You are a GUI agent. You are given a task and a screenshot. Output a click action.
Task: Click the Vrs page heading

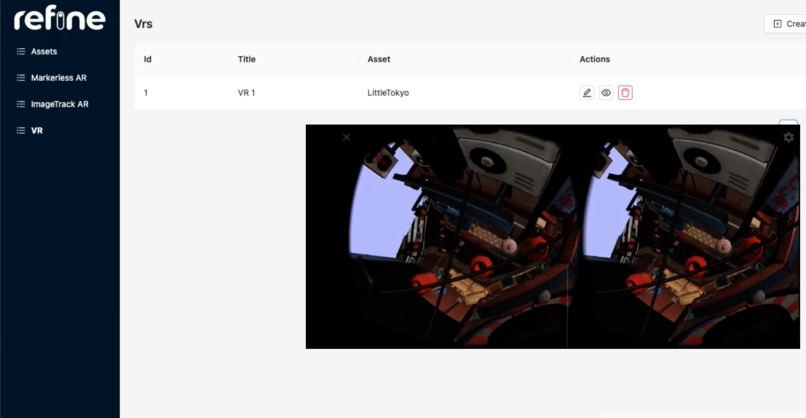[x=143, y=24]
